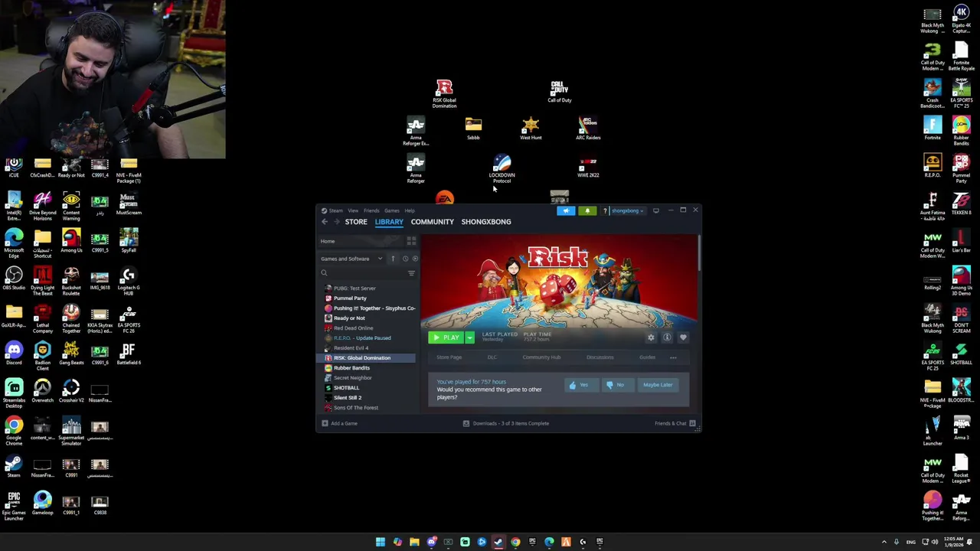Open RISK game info icon
980x551 pixels.
tap(667, 337)
